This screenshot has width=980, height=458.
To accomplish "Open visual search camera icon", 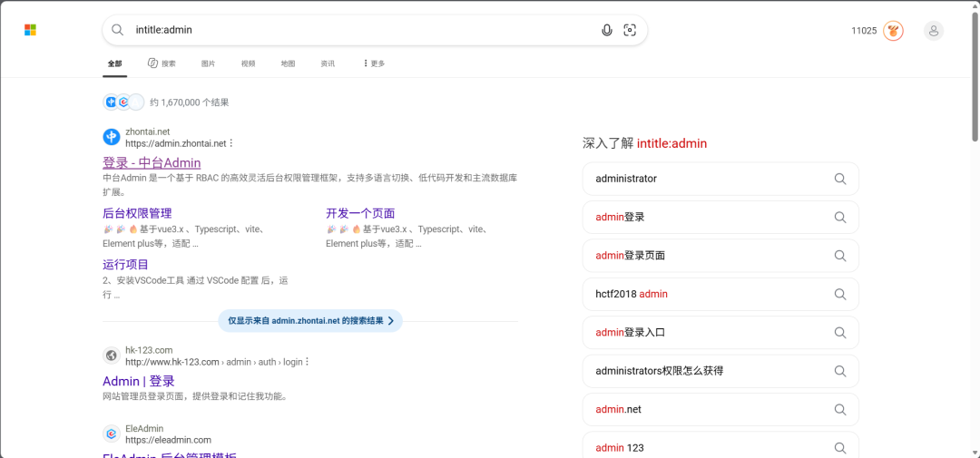I will [630, 30].
